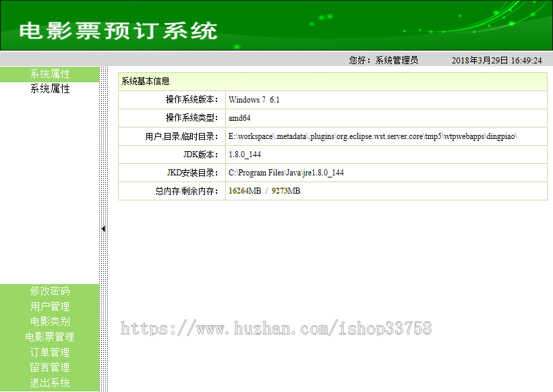The width and height of the screenshot is (553, 392).
Task: Select the amd64 value
Action: click(x=239, y=118)
